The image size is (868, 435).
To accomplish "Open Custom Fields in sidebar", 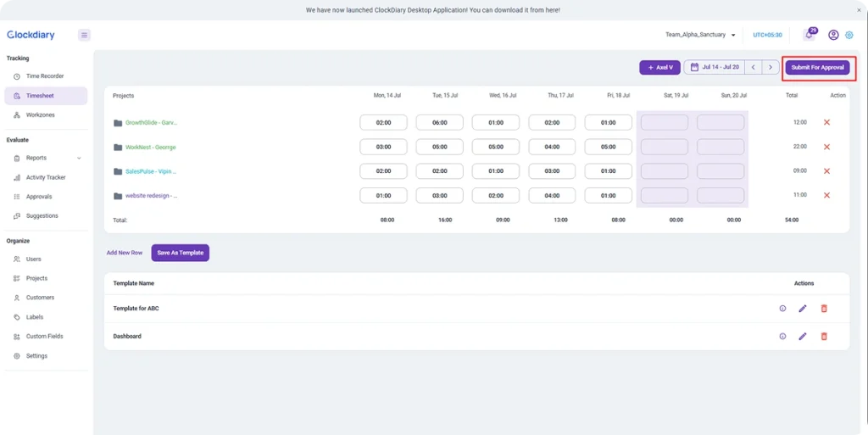I will pos(46,337).
